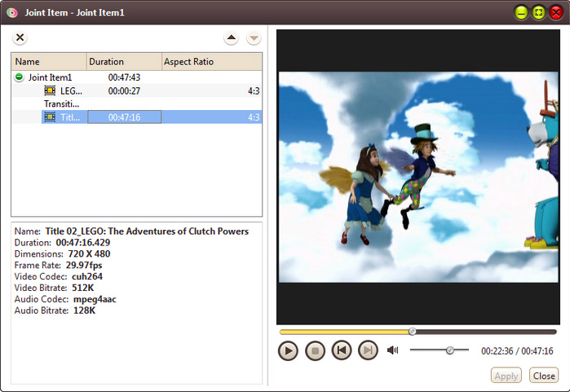Move item up with arrow icon
570x392 pixels.
point(231,38)
